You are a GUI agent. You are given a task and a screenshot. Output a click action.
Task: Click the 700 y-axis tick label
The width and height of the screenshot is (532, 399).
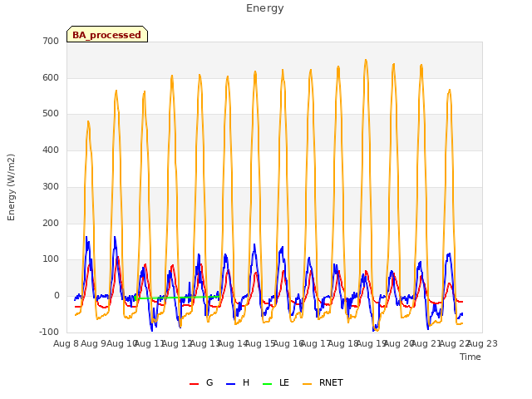(x=51, y=41)
